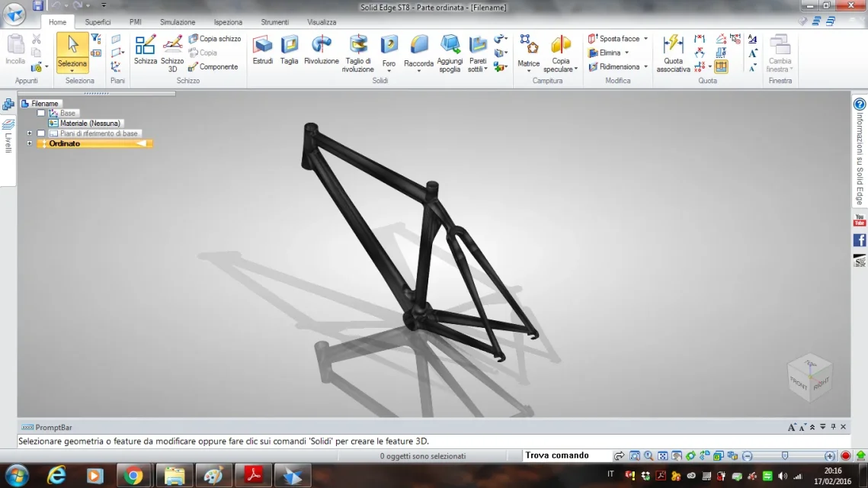The height and width of the screenshot is (488, 868).
Task: Start a new Schizza sketch
Action: [145, 50]
